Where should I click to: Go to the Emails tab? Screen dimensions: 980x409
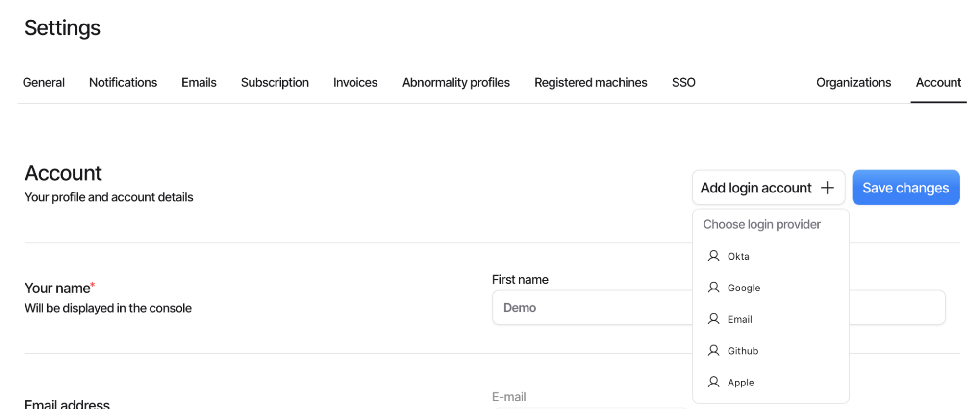tap(199, 82)
